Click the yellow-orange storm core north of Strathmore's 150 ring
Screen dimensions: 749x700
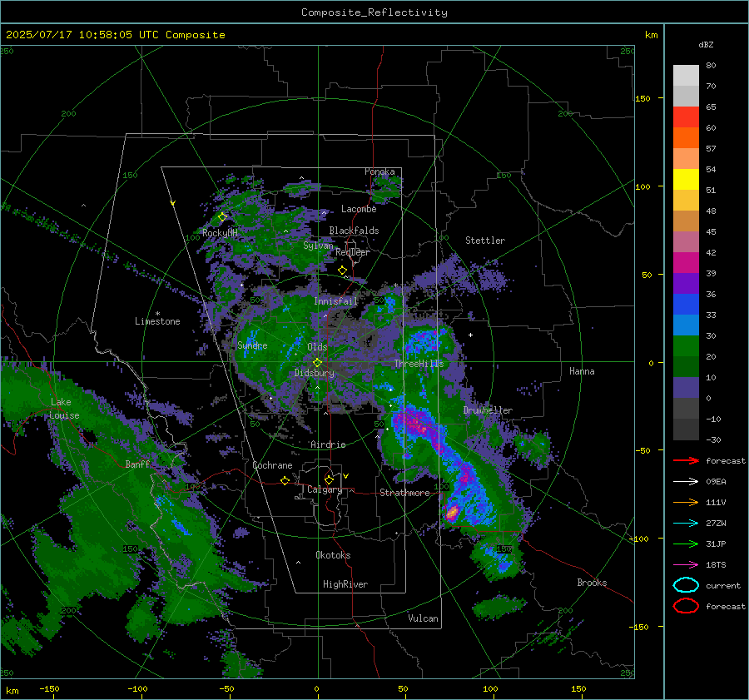[x=452, y=513]
